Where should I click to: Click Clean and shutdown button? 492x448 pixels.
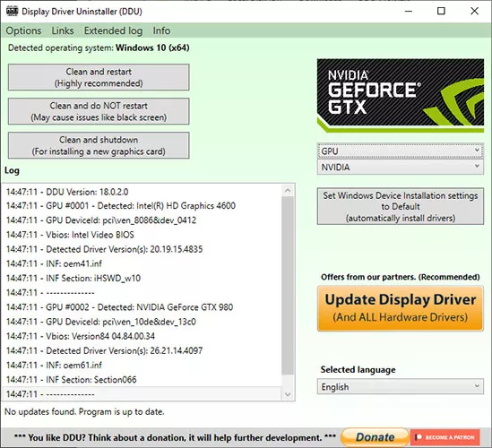pos(99,145)
